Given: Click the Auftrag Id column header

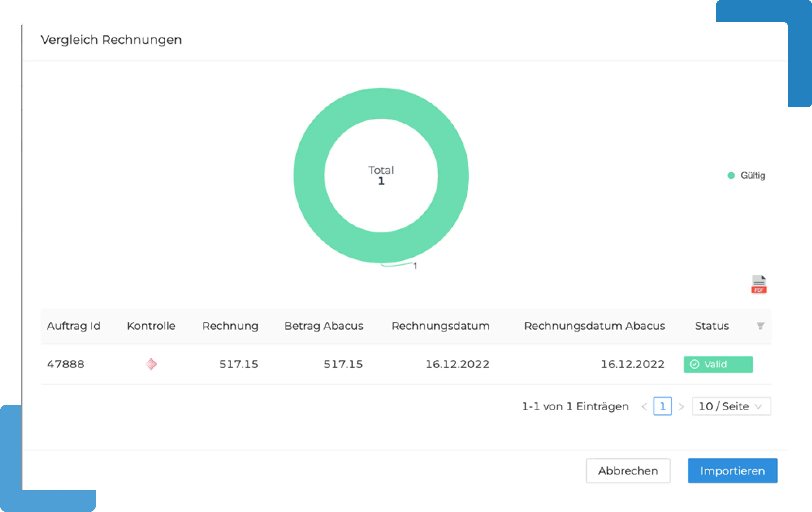Looking at the screenshot, I should tap(74, 326).
